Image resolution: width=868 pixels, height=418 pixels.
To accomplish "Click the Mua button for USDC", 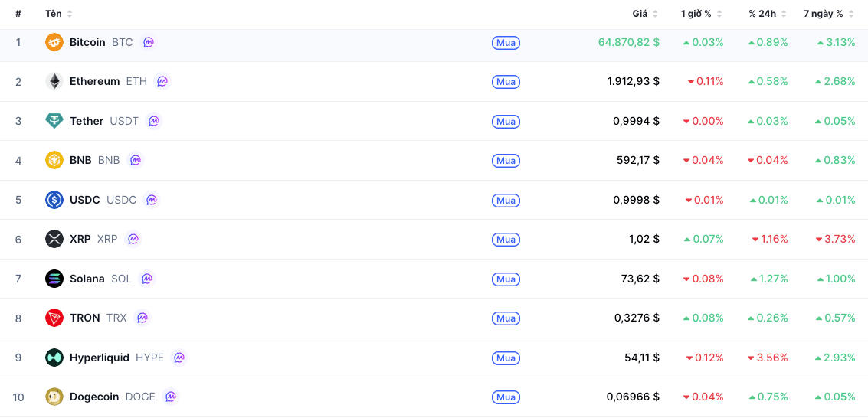I will [506, 200].
